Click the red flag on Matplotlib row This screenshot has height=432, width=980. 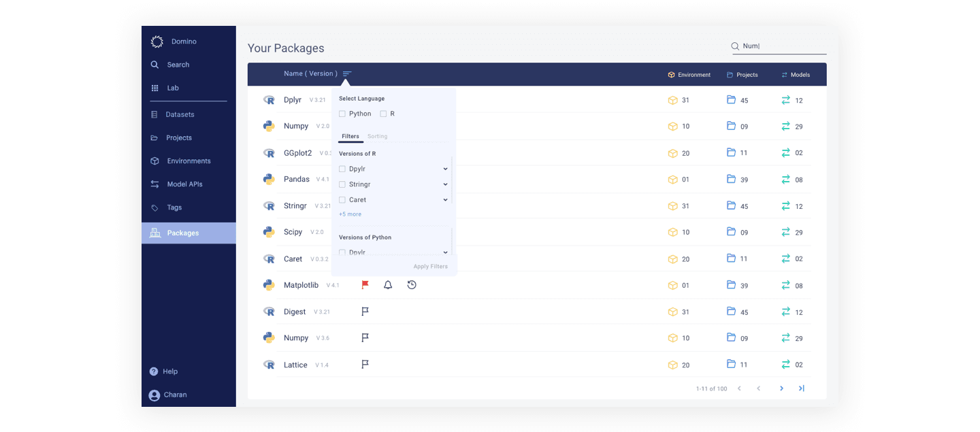365,285
